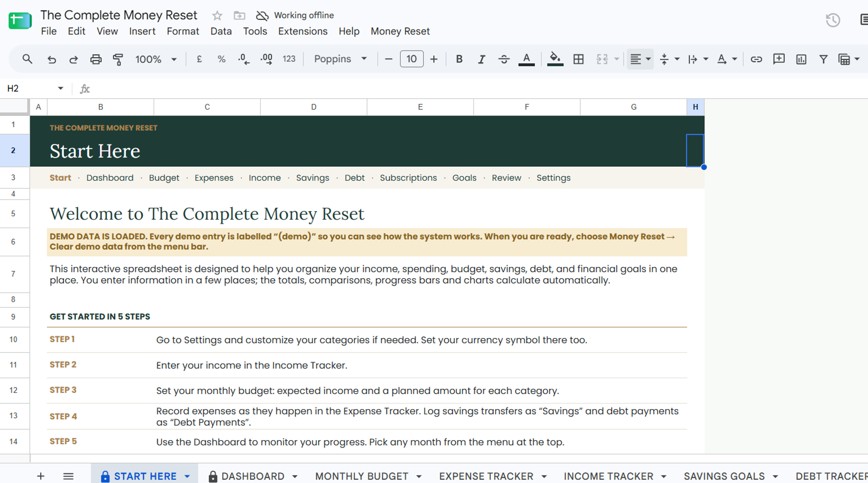Image resolution: width=868 pixels, height=483 pixels.
Task: Add a new sheet with plus button
Action: pyautogui.click(x=41, y=476)
